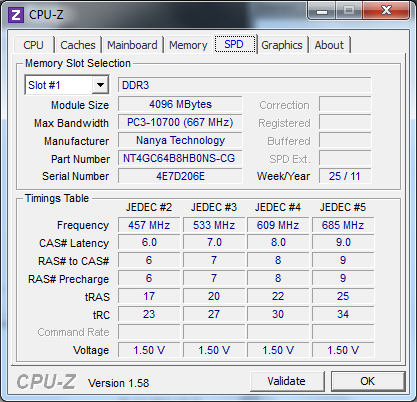Click the Max Bandwidth label
The width and height of the screenshot is (417, 402).
pyautogui.click(x=71, y=123)
